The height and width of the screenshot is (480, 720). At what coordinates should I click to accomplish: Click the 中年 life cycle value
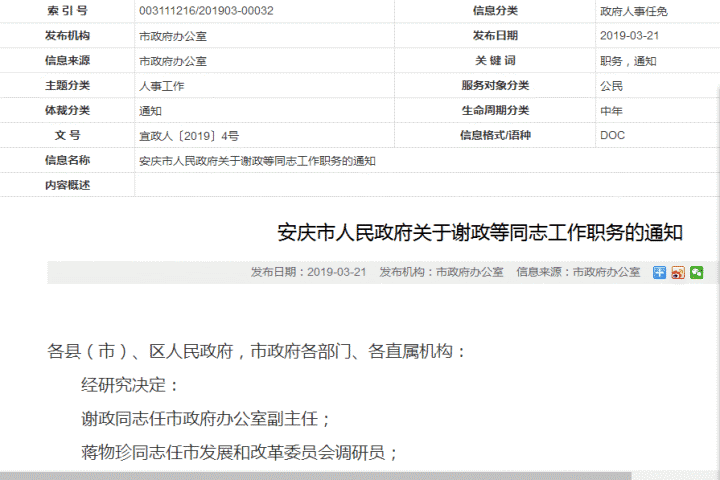[611, 111]
